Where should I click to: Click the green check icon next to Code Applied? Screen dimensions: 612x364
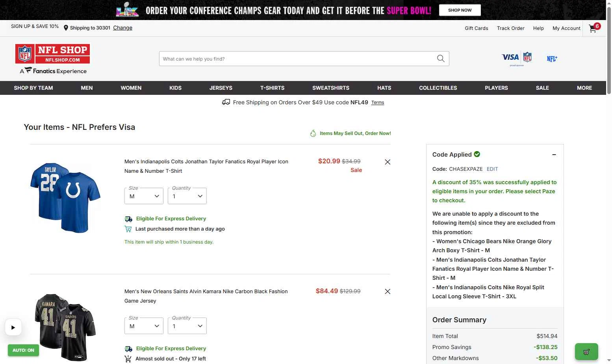(477, 154)
